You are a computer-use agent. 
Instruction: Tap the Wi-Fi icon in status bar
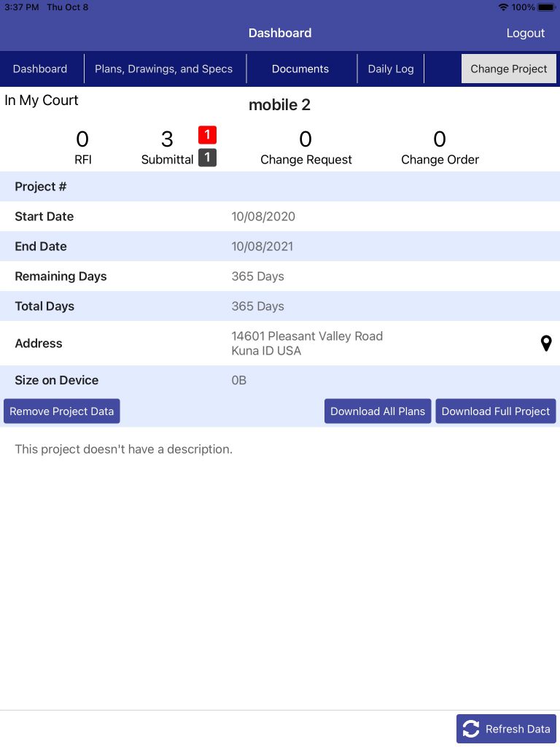(503, 7)
